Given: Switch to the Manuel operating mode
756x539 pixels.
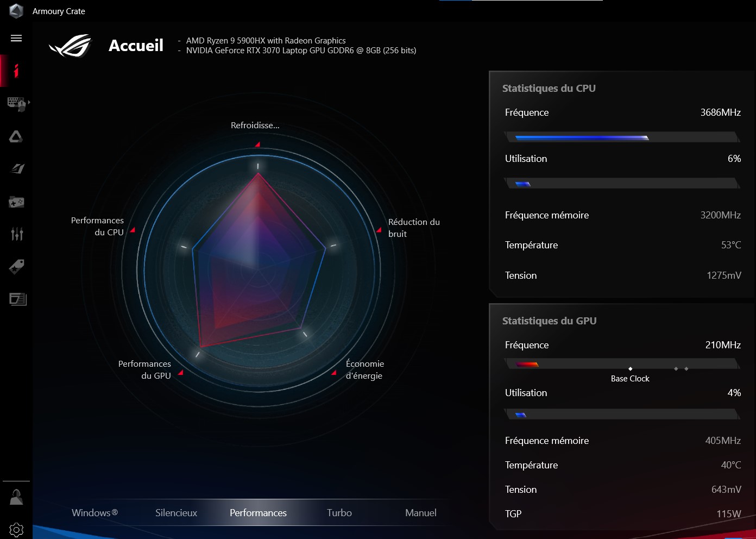Looking at the screenshot, I should click(421, 513).
